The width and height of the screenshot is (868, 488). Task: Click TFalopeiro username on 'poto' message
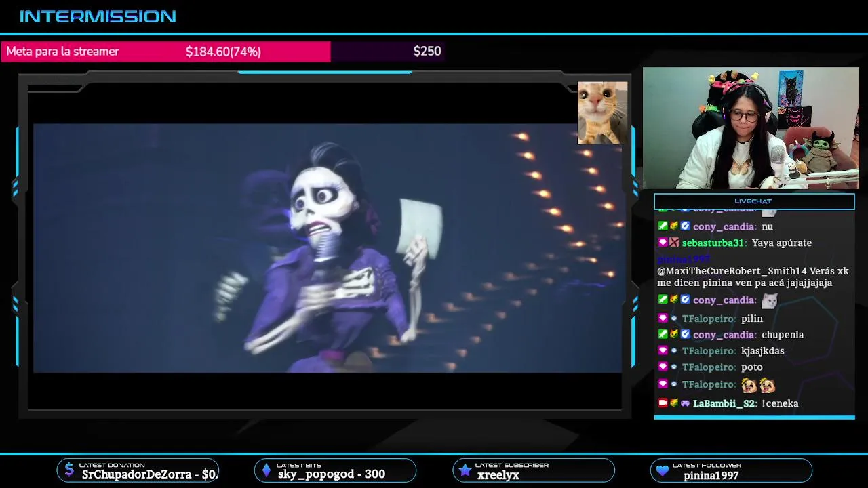point(708,367)
